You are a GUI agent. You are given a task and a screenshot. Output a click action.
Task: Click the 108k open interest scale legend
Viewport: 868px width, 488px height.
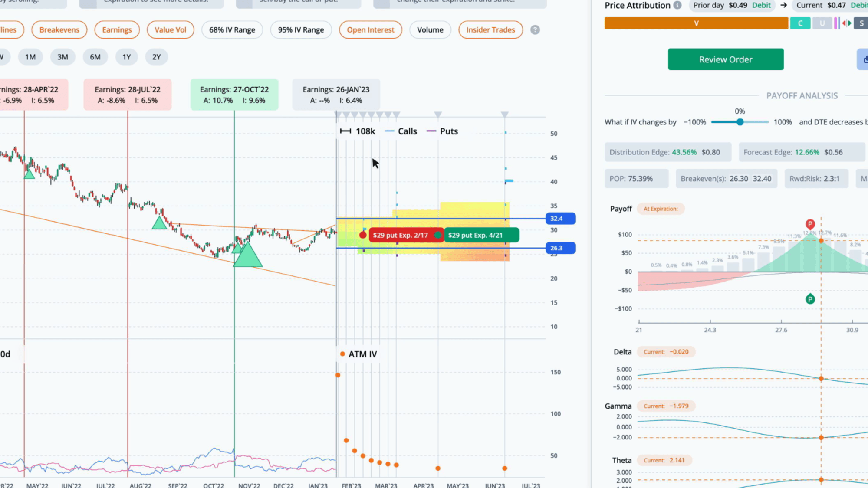(x=357, y=131)
